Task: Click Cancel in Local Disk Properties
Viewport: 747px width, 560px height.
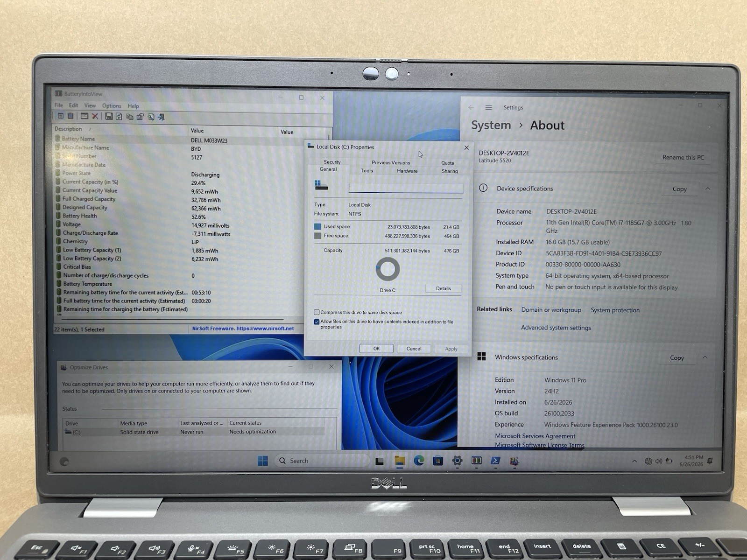Action: pos(414,349)
